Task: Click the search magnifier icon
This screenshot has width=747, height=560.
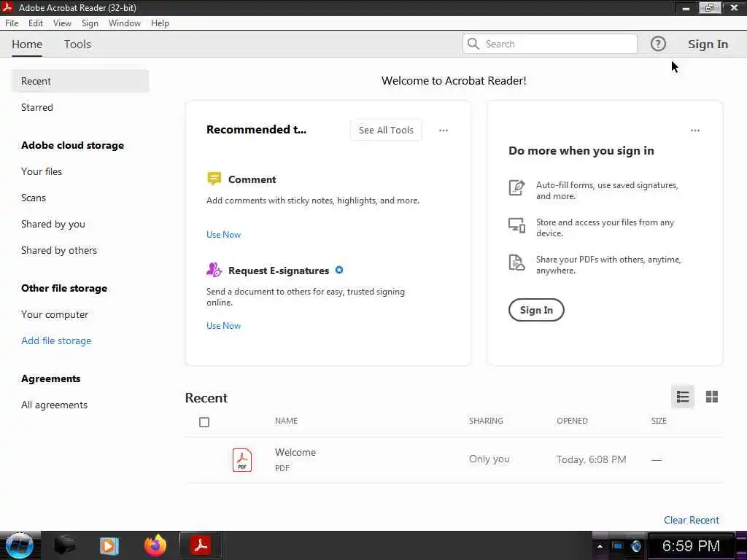Action: (473, 44)
